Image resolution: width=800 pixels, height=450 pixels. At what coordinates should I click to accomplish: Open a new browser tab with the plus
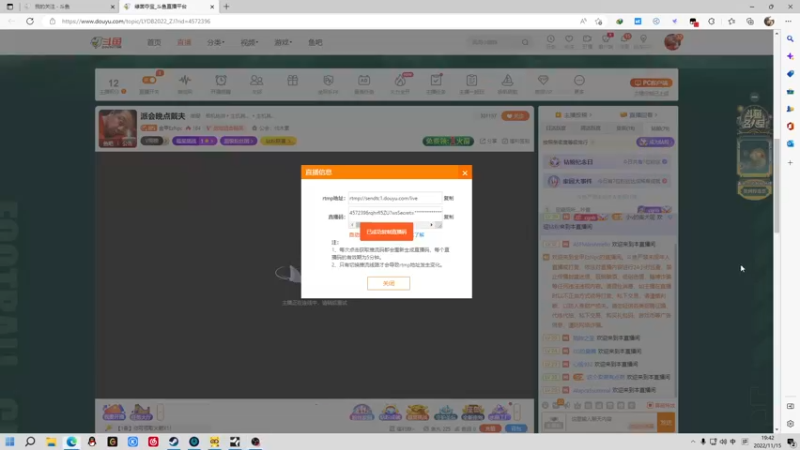tap(227, 7)
